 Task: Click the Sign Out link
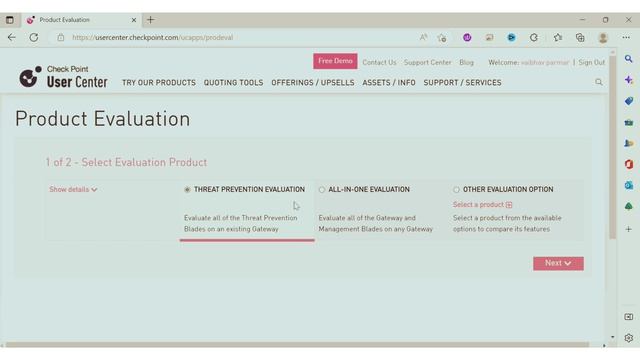pos(591,62)
